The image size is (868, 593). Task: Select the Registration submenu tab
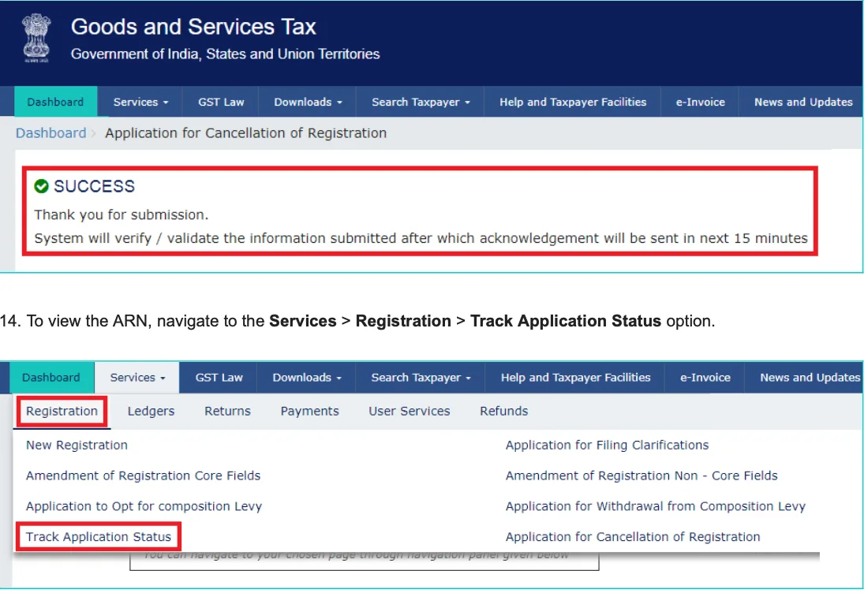click(62, 411)
